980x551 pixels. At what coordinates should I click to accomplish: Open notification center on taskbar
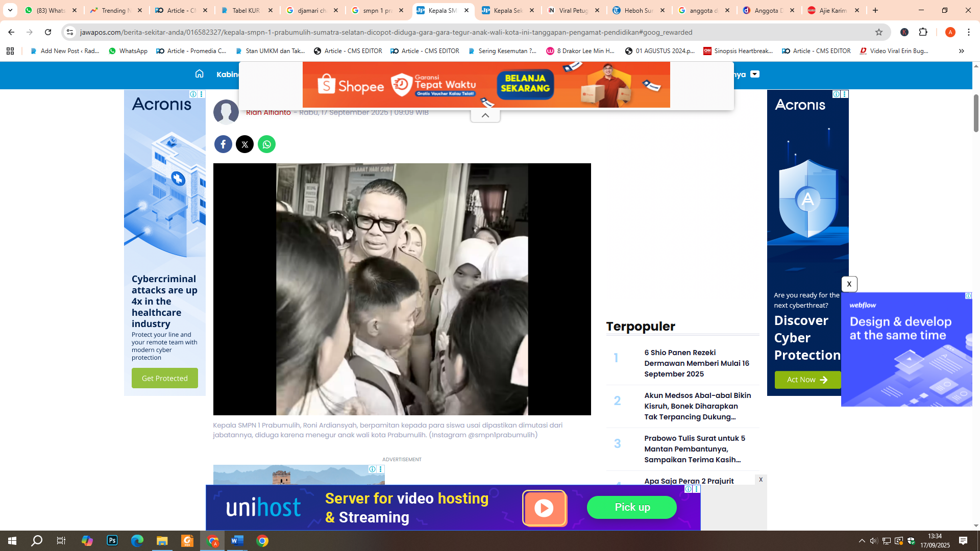pyautogui.click(x=963, y=541)
